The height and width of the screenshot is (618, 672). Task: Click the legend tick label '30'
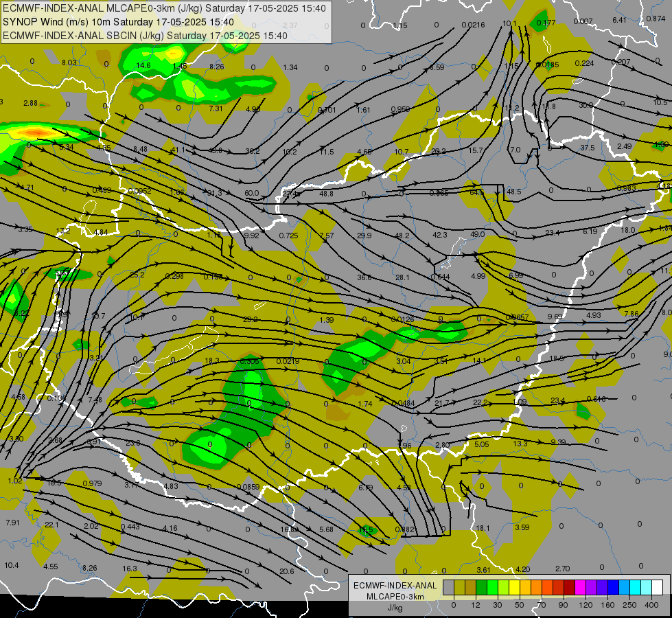498,605
